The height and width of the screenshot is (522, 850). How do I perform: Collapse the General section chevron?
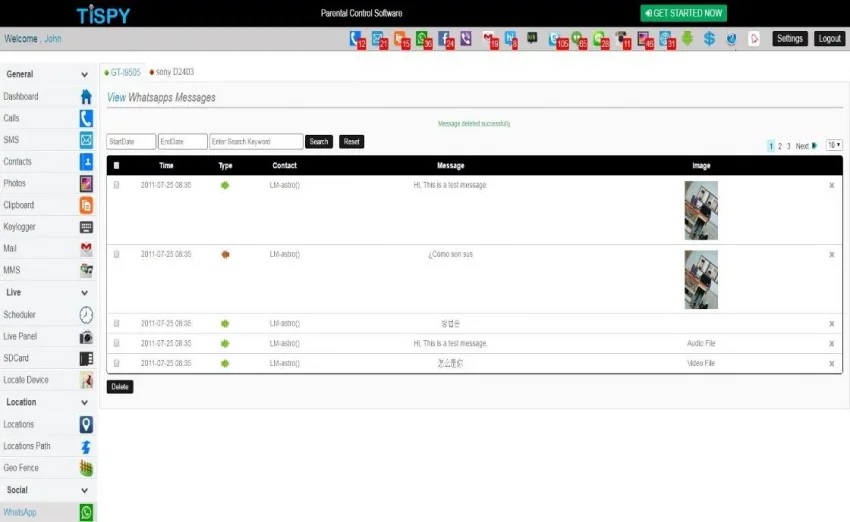click(85, 74)
